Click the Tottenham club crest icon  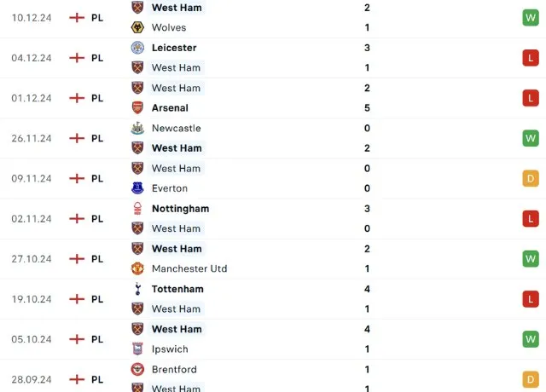pyautogui.click(x=137, y=289)
